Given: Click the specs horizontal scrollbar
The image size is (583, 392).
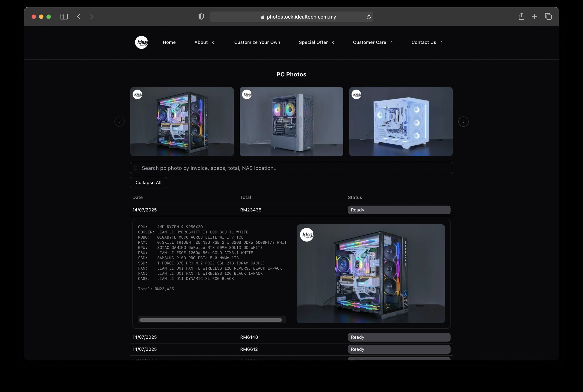Looking at the screenshot, I should [211, 320].
